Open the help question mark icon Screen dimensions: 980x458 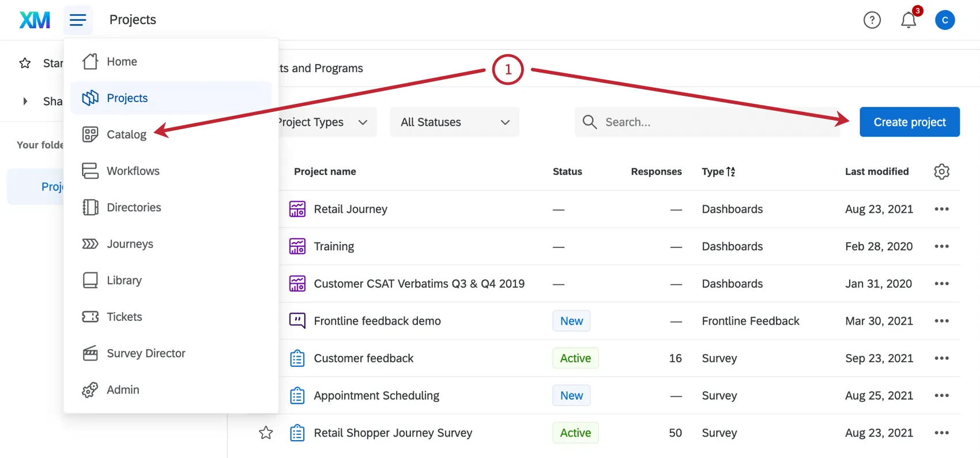pyautogui.click(x=872, y=20)
